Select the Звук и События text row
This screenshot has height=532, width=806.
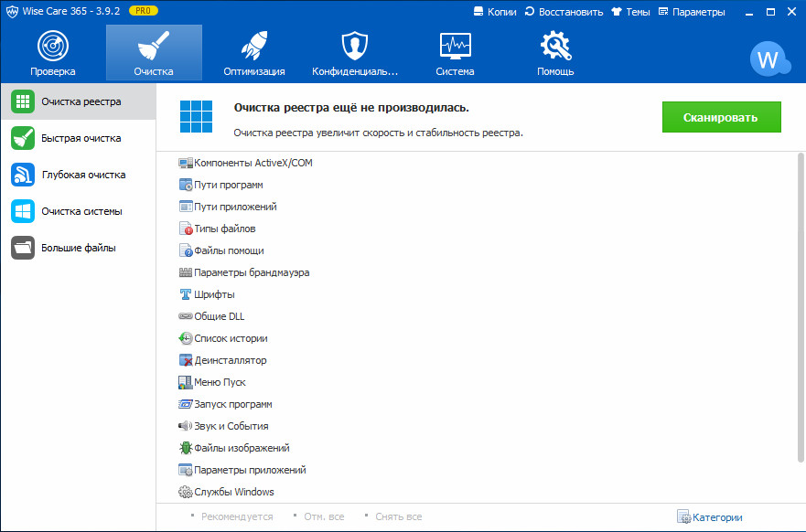point(231,426)
